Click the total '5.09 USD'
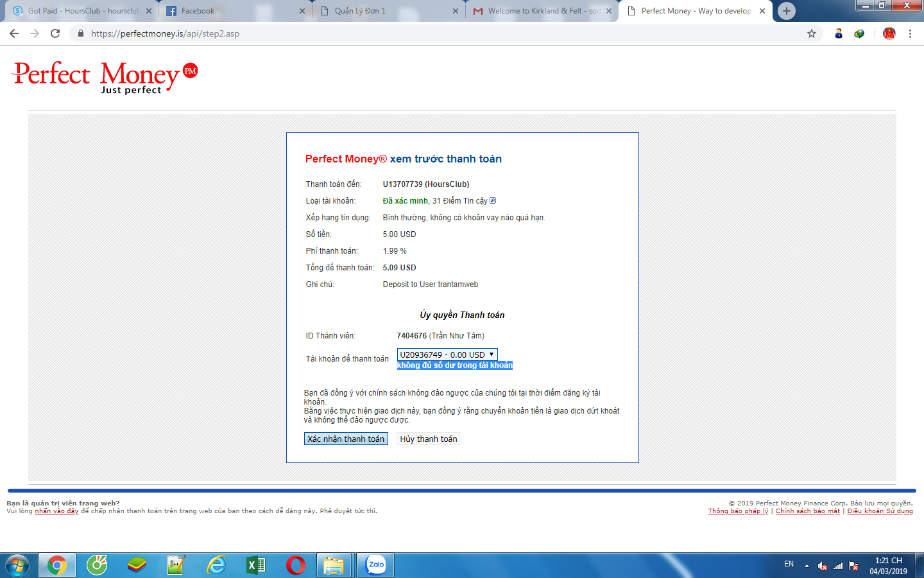 pos(399,268)
